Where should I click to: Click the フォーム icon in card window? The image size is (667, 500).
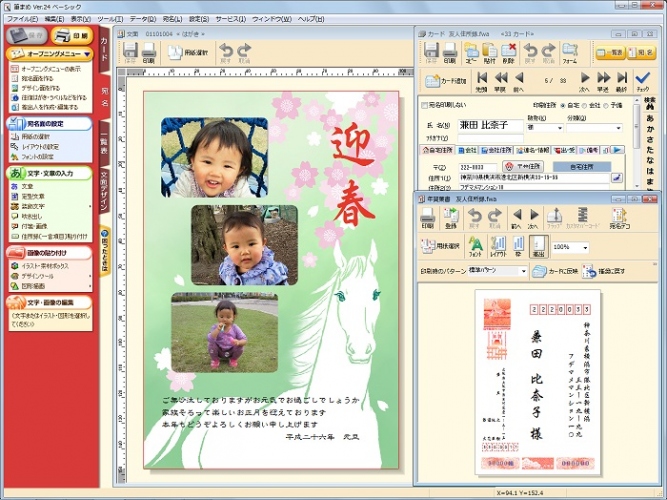tap(570, 53)
